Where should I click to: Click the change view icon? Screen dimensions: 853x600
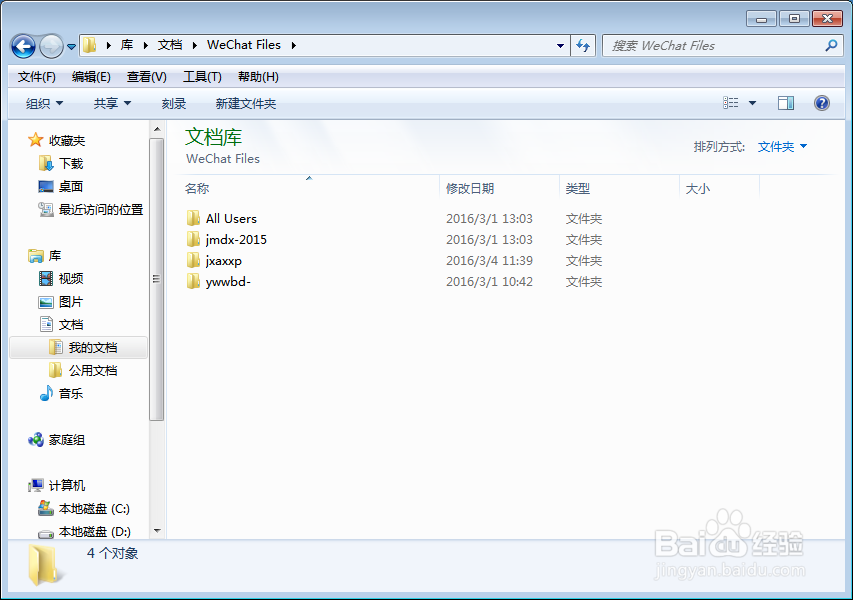731,103
